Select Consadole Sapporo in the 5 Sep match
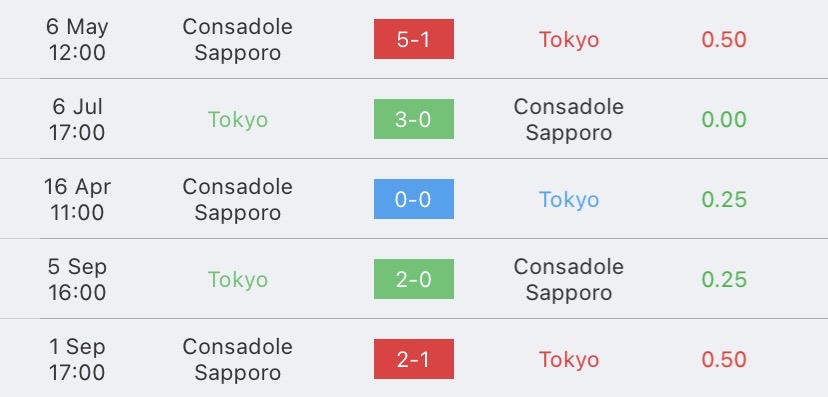Image resolution: width=828 pixels, height=397 pixels. [569, 280]
